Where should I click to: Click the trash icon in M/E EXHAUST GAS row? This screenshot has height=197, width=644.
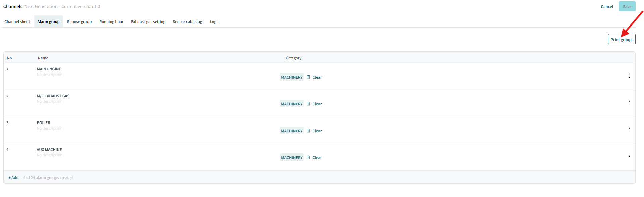(x=308, y=104)
